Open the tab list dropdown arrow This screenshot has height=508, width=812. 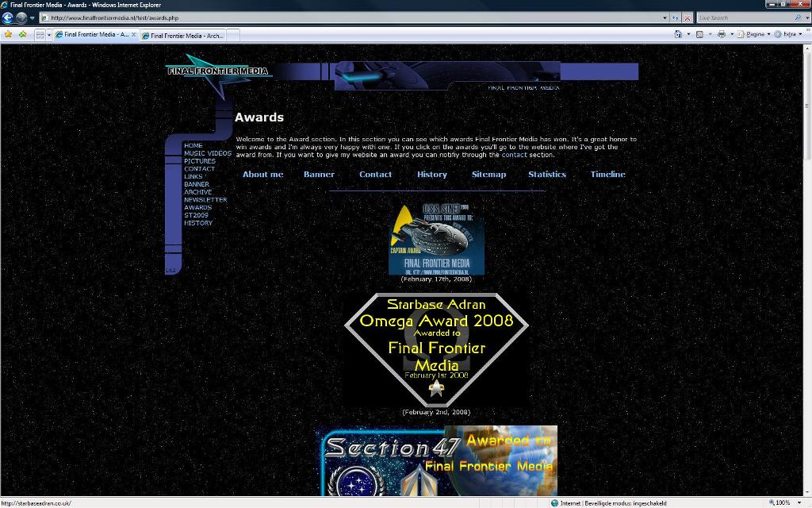(49, 35)
